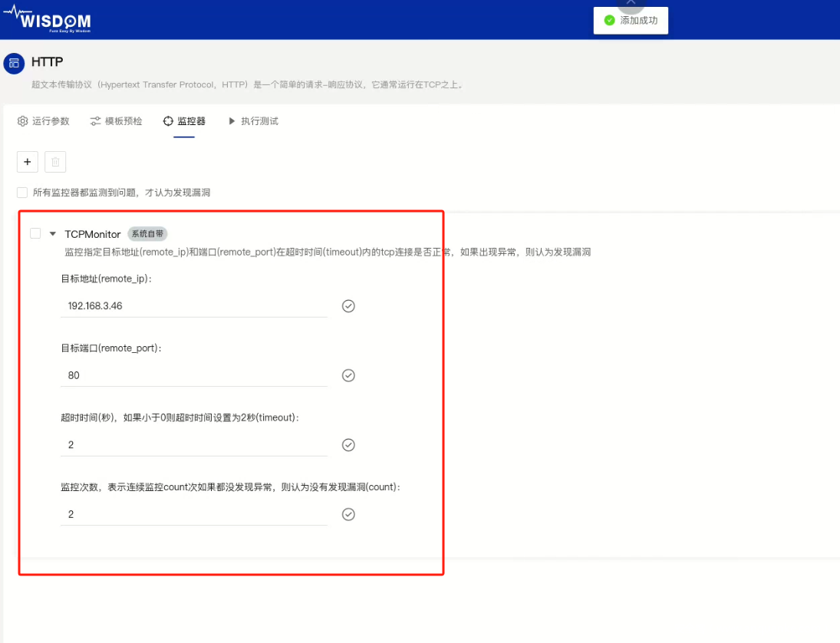Click checkmark icon beside target address field
840x643 pixels.
point(348,306)
